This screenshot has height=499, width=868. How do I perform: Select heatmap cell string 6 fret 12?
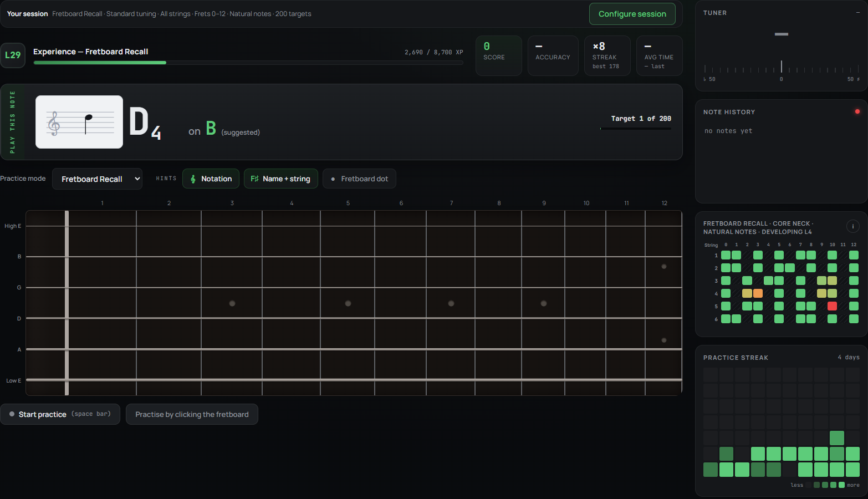pos(854,319)
